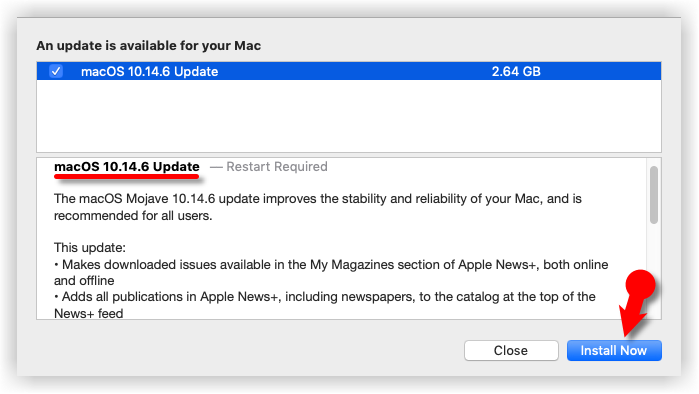Select the macOS 10.14.6 Update list row
The image size is (699, 394).
pos(349,71)
